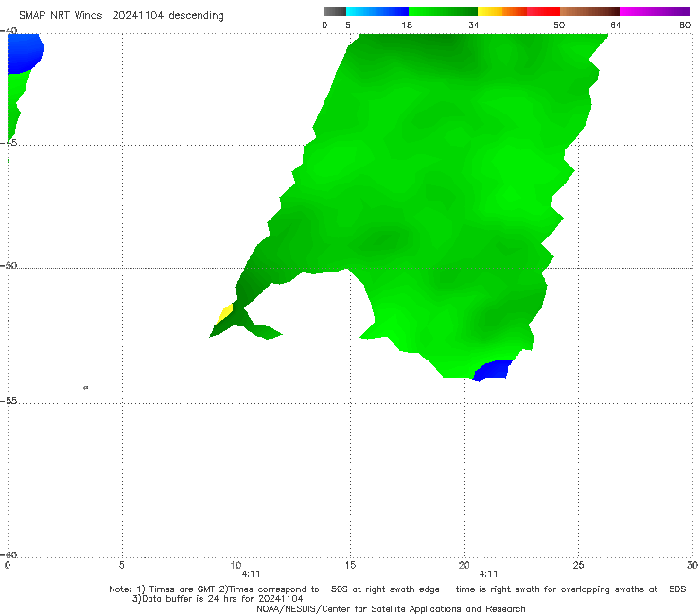700x615 pixels.
Task: Click the latitude label '-60'
Action: coord(9,554)
